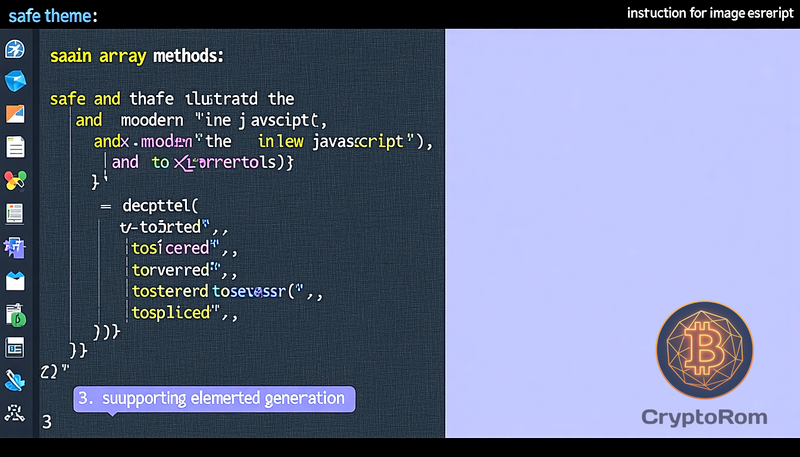Click the red, green and yellow circles icon
This screenshot has width=800, height=457.
coord(15,181)
